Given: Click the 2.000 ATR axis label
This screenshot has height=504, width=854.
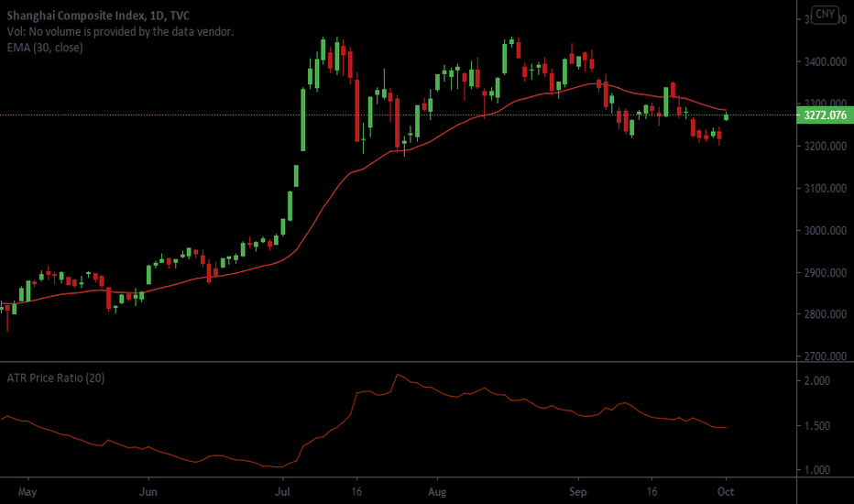Looking at the screenshot, I should tap(817, 380).
